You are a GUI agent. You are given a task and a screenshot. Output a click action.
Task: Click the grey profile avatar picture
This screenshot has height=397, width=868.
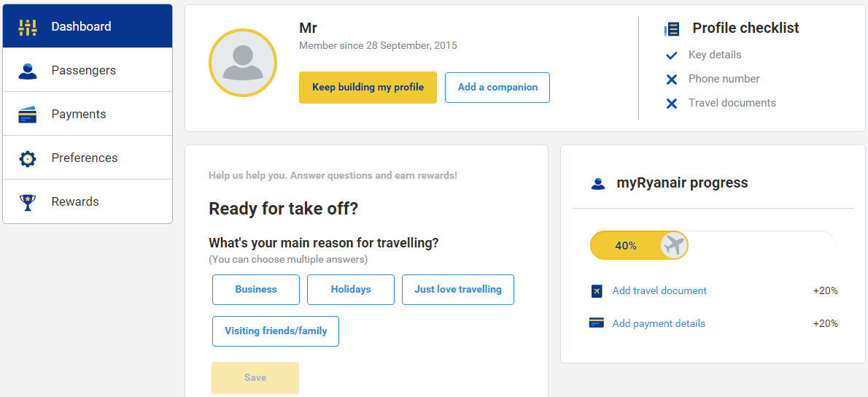point(243,63)
